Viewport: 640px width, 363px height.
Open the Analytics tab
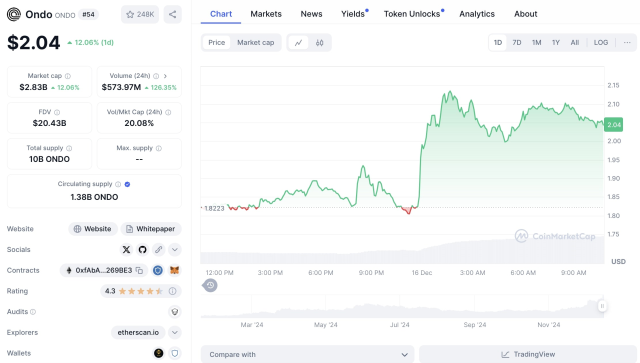pos(477,14)
